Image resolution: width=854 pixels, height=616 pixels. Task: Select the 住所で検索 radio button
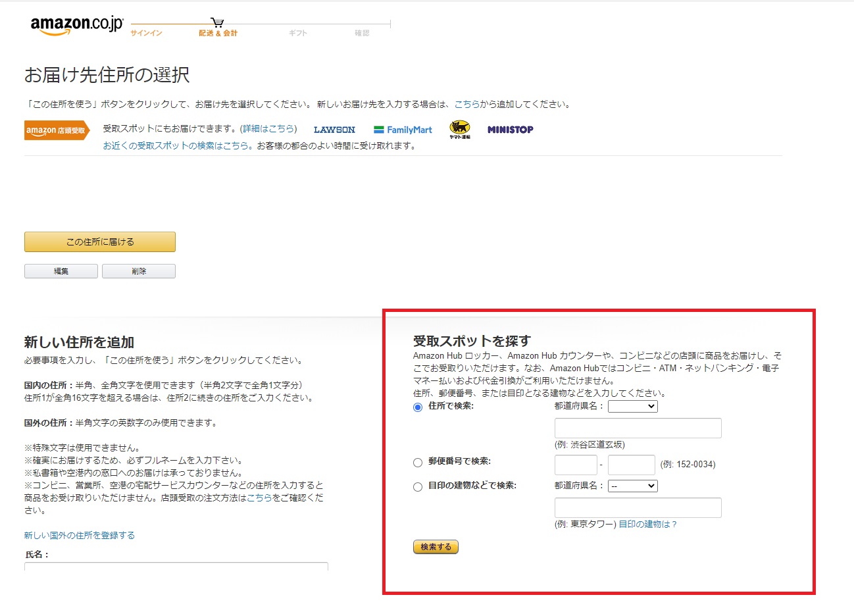pos(418,407)
